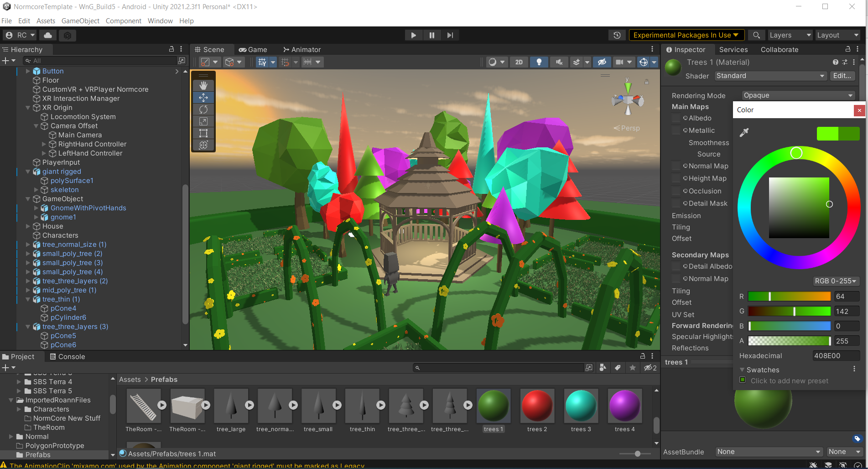Open Undo History clock icon

tap(617, 35)
